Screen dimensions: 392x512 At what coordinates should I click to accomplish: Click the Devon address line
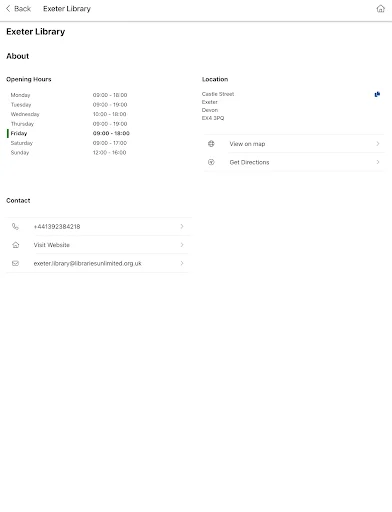tap(210, 110)
